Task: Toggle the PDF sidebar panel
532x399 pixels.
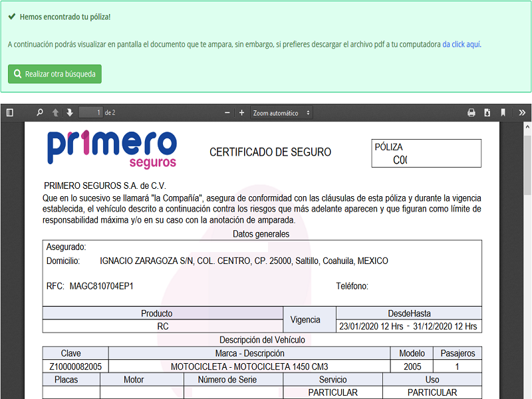Action: 10,113
